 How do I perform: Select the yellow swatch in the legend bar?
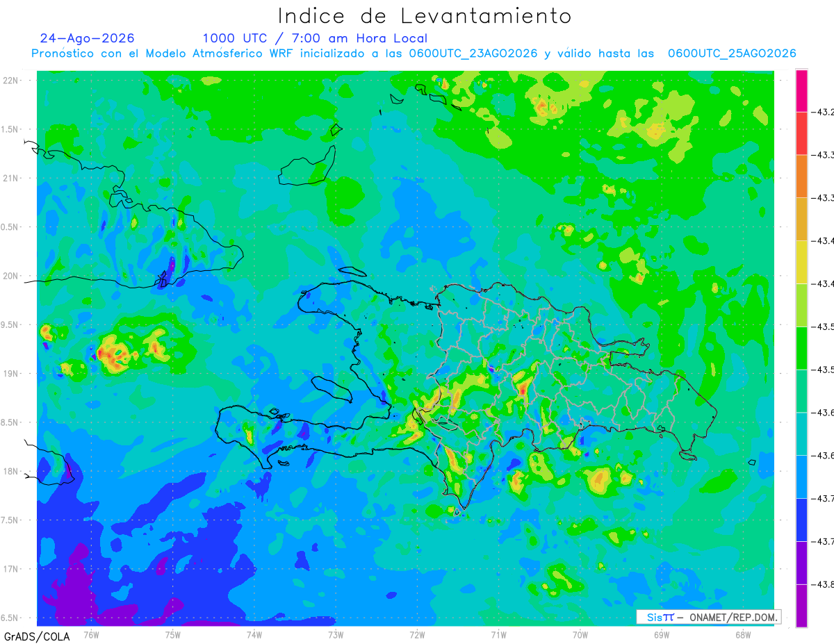tap(801, 263)
